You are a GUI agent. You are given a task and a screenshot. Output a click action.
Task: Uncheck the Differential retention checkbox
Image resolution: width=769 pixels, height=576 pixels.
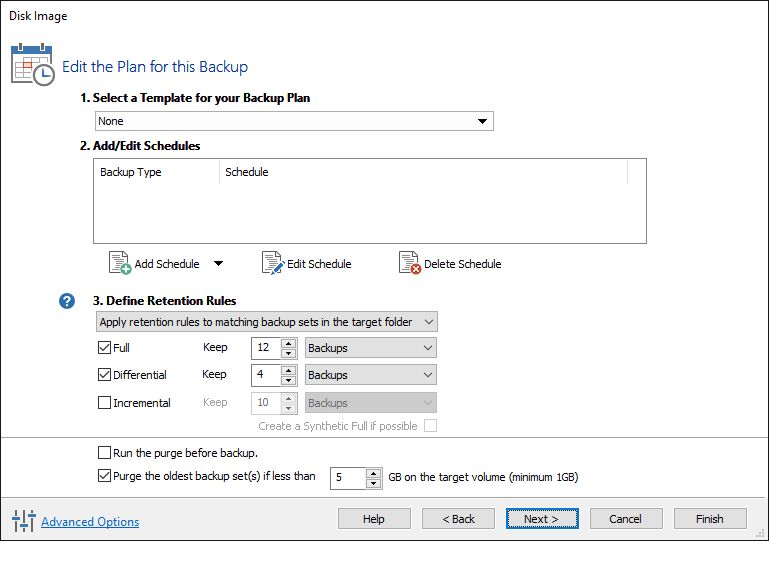point(105,375)
